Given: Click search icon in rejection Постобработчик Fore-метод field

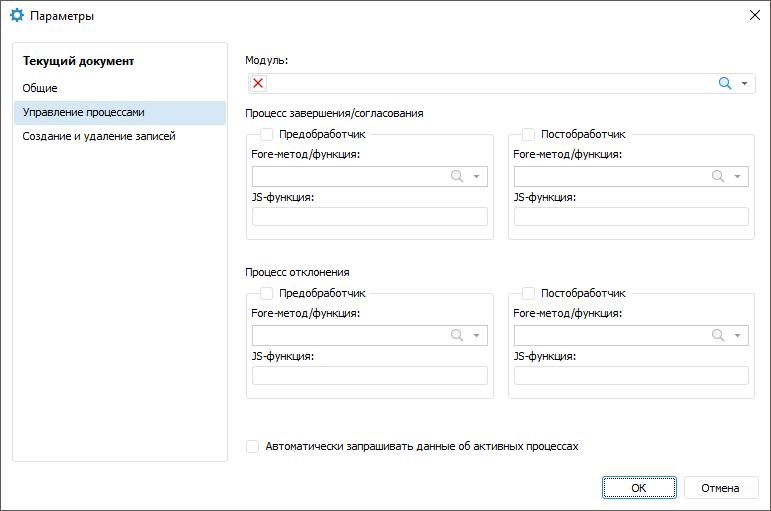Looking at the screenshot, I should [x=718, y=335].
